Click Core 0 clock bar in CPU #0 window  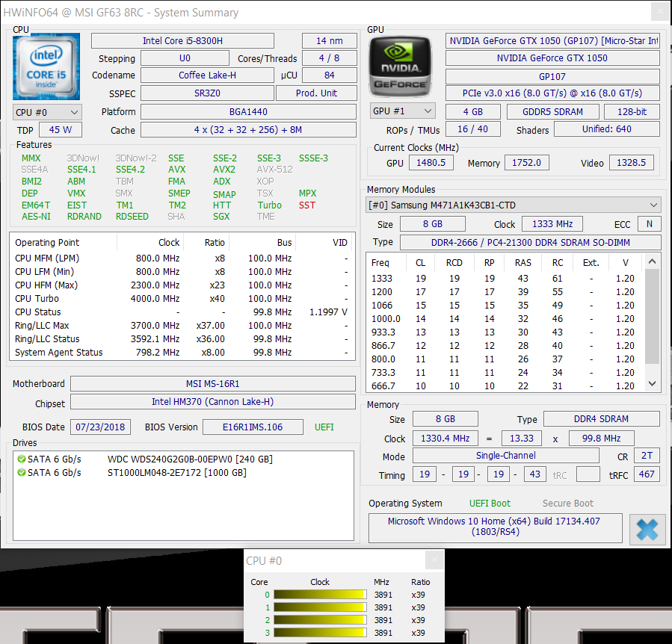click(x=320, y=594)
